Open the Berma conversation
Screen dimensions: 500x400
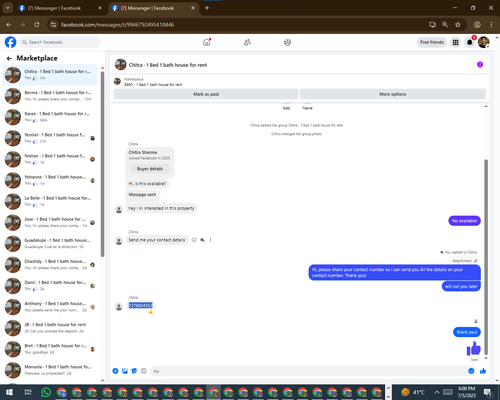point(50,96)
